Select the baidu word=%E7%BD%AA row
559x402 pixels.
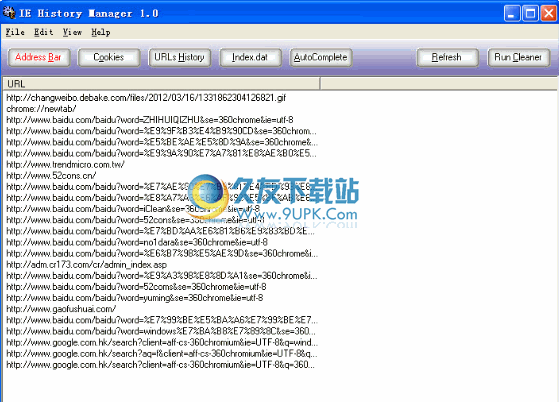click(160, 231)
